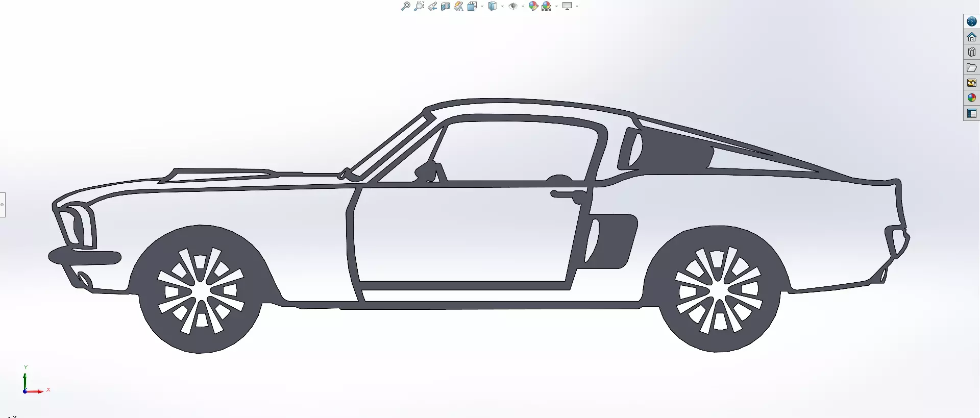Open the Dynamic Annotation Views tool
The height and width of the screenshot is (418, 980).
tap(459, 6)
